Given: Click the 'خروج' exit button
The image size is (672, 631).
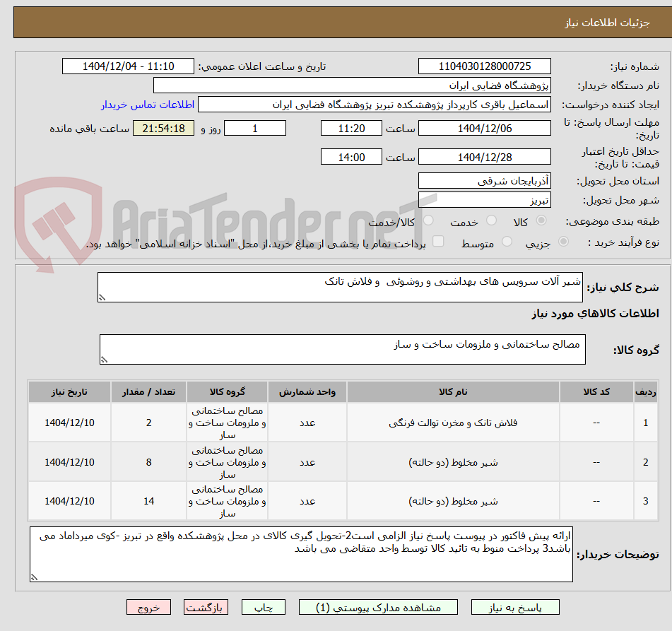Looking at the screenshot, I should [x=148, y=608].
